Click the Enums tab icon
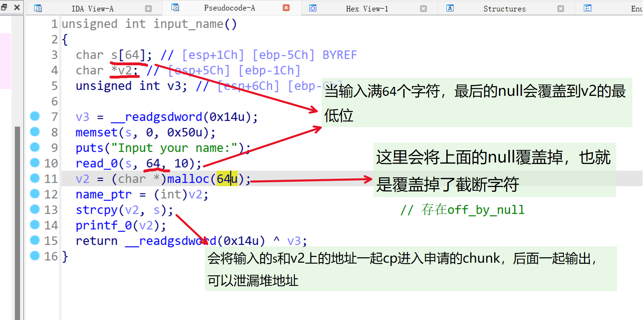The image size is (644, 320). 587,8
